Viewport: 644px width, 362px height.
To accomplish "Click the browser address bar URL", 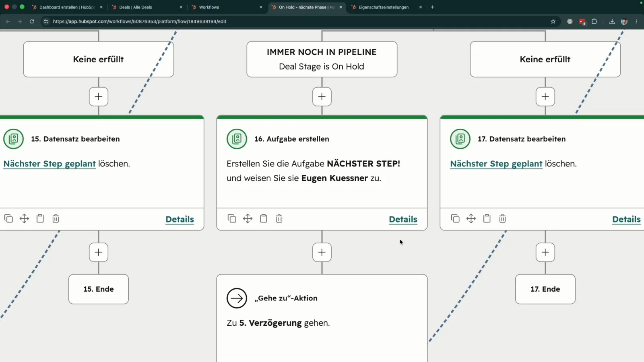I will (x=140, y=21).
